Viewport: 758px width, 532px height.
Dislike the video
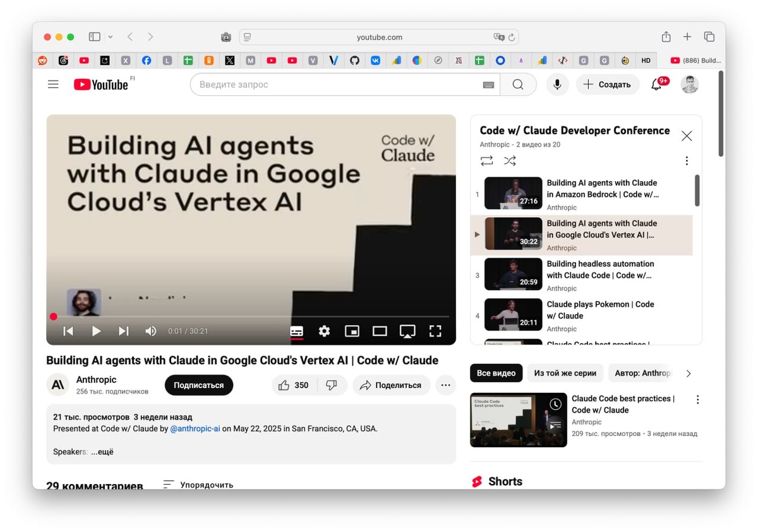click(332, 385)
